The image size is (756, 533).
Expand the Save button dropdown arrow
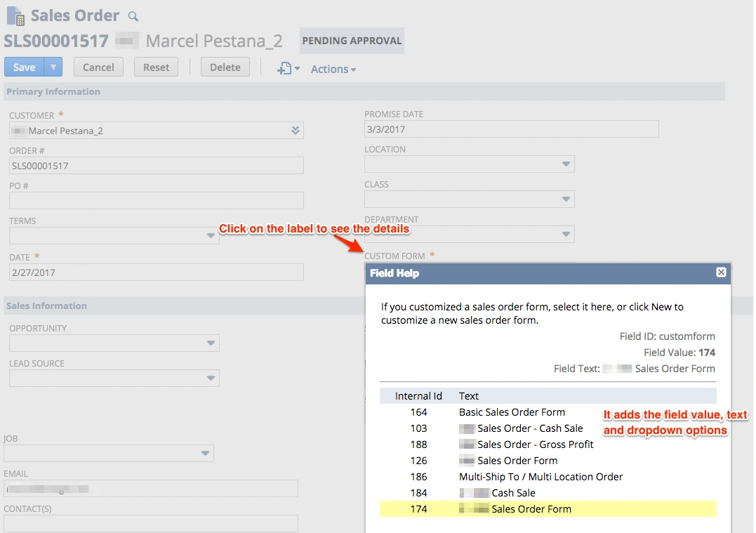[x=53, y=67]
